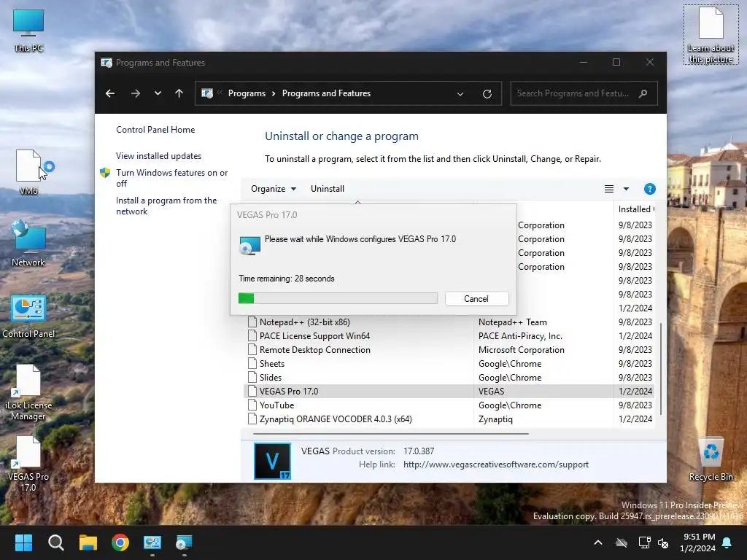The width and height of the screenshot is (747, 560).
Task: Click the Programs and Features title bar icon
Action: pyautogui.click(x=107, y=63)
